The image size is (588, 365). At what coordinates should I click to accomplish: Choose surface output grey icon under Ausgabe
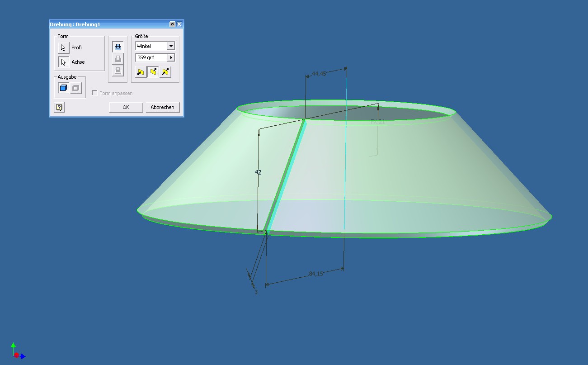click(x=75, y=88)
